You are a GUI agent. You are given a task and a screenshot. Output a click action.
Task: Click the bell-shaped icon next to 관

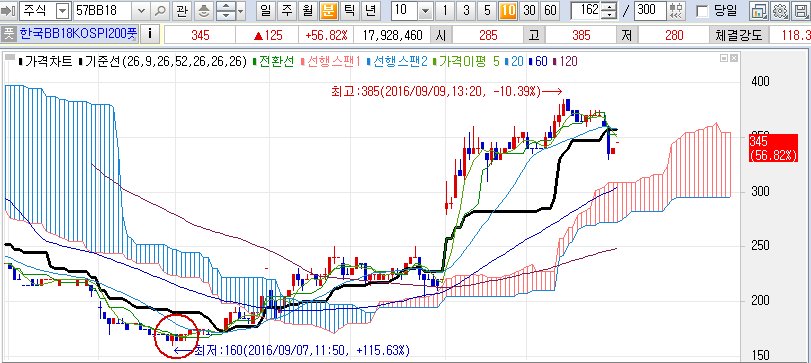tap(204, 10)
